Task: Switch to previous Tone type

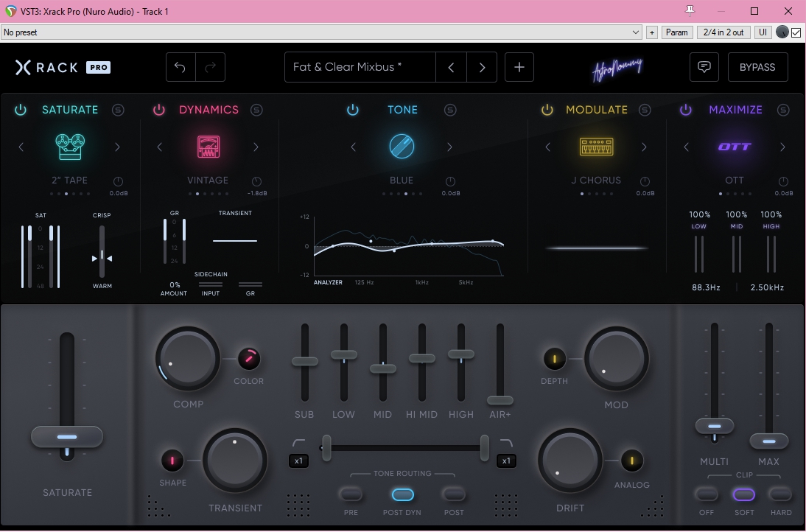Action: click(353, 147)
